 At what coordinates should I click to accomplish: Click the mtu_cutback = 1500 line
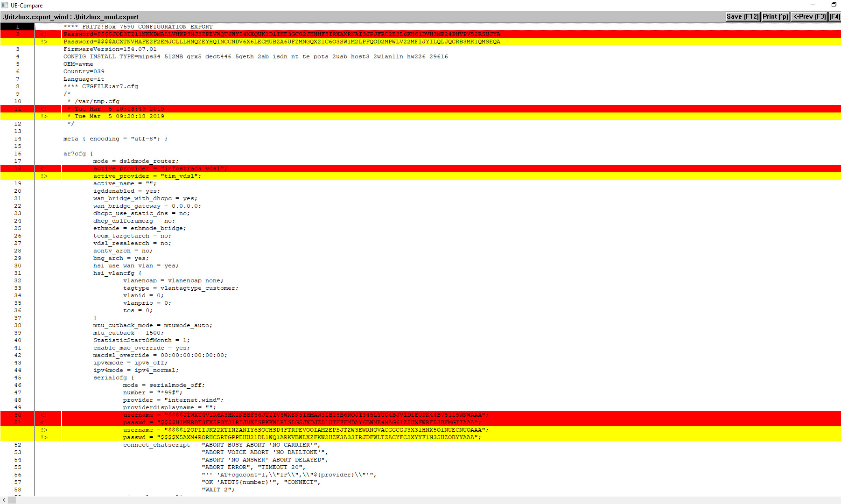[129, 333]
